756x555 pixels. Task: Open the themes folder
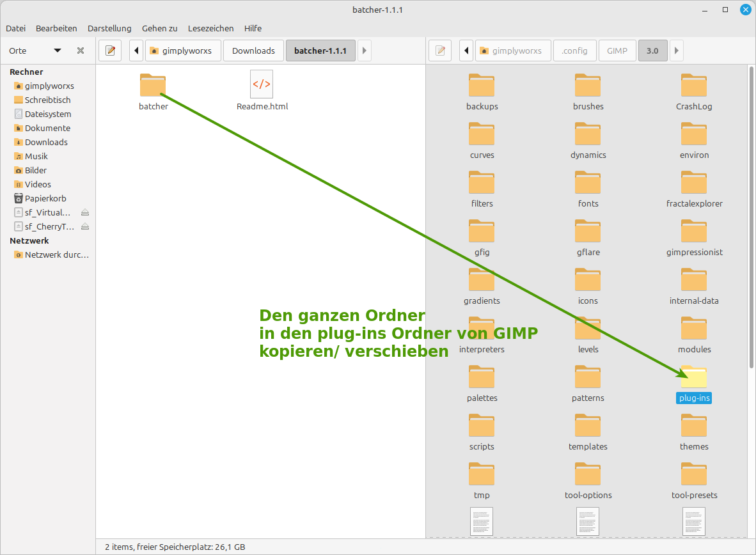pos(694,426)
